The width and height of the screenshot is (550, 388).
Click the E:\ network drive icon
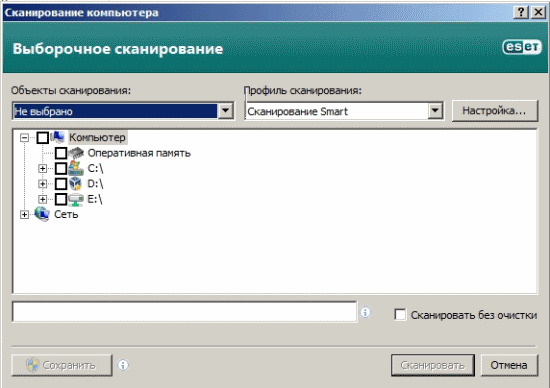pyautogui.click(x=76, y=199)
